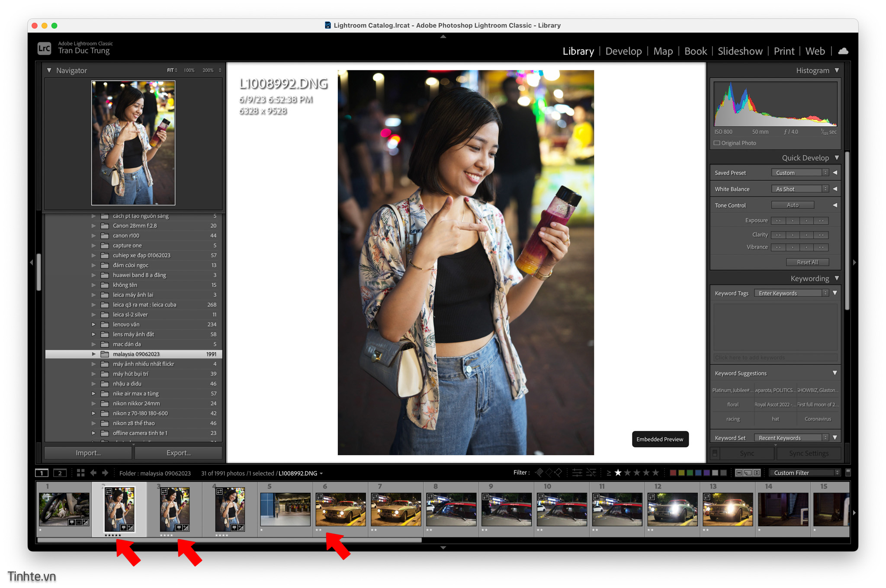
Task: Select filmstrip thumbnail number 6 car photo
Action: coord(340,509)
